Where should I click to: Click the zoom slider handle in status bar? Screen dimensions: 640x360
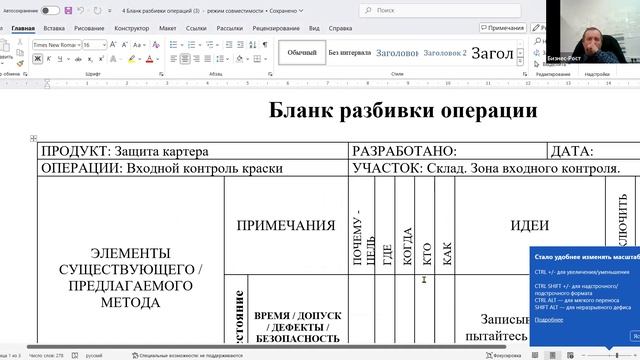(x=617, y=356)
